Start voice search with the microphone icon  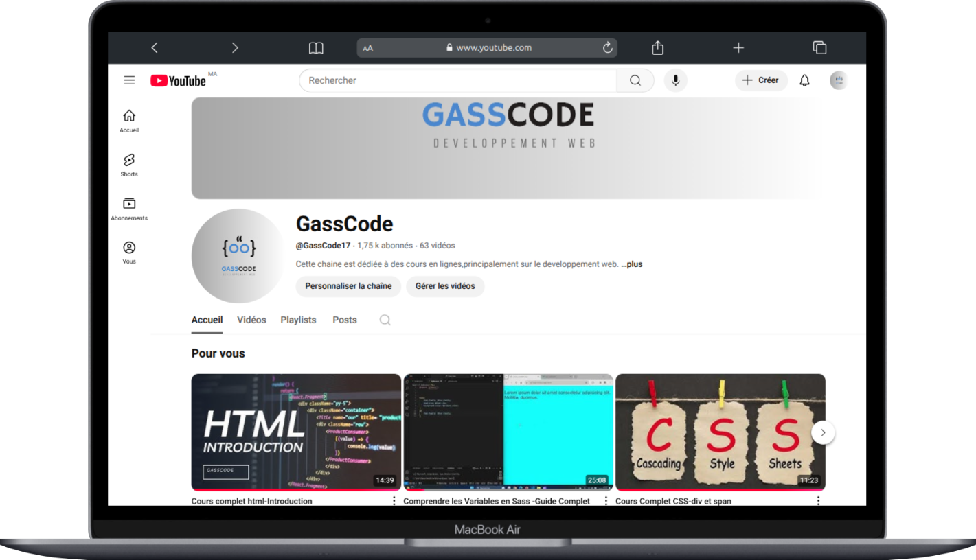[x=675, y=80]
